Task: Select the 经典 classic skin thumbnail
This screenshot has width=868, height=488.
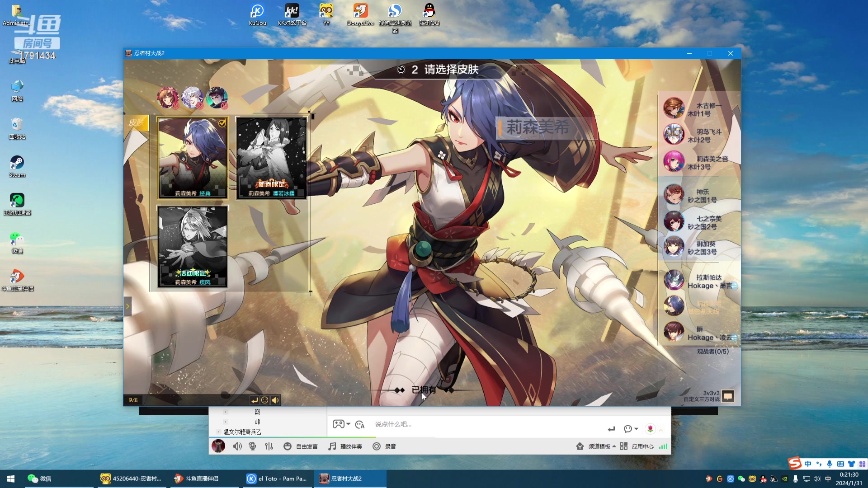Action: click(193, 158)
